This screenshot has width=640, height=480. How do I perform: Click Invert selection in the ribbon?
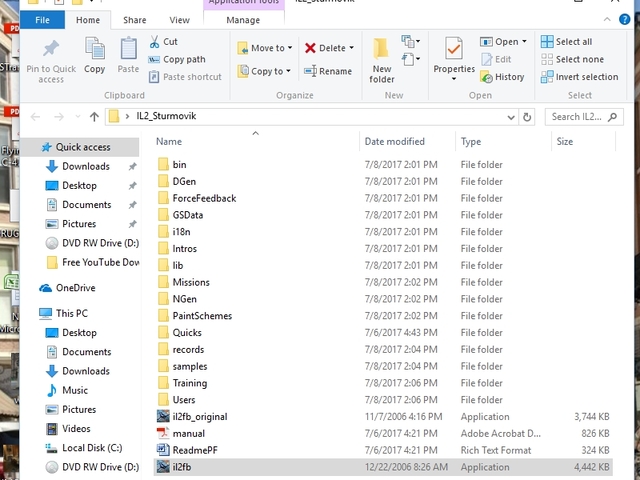[x=579, y=77]
